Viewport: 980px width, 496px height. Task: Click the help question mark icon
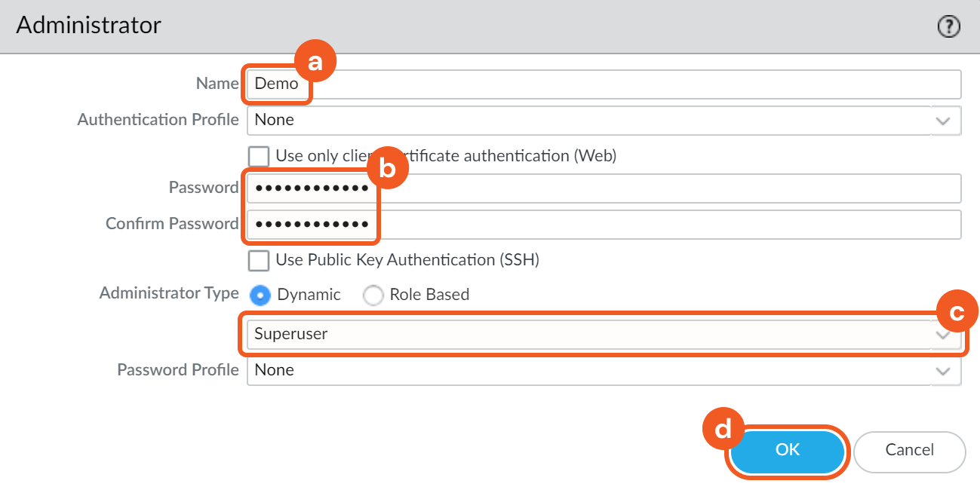coord(948,27)
